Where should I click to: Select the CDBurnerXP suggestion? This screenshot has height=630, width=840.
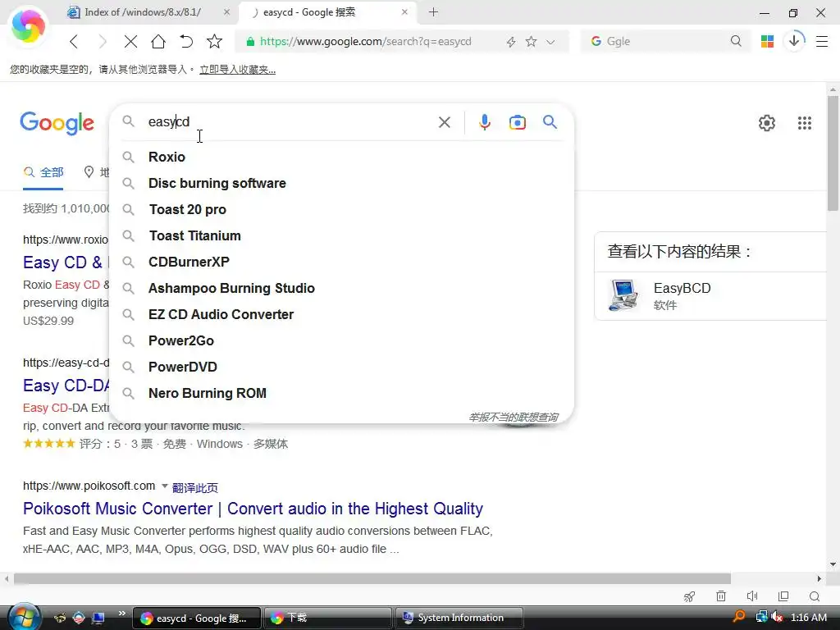pos(342,262)
